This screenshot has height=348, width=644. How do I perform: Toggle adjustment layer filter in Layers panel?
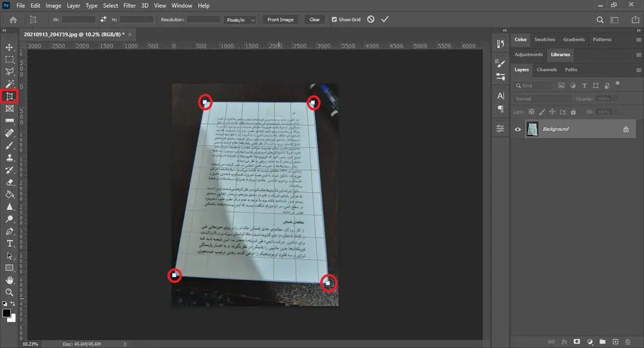pos(573,86)
